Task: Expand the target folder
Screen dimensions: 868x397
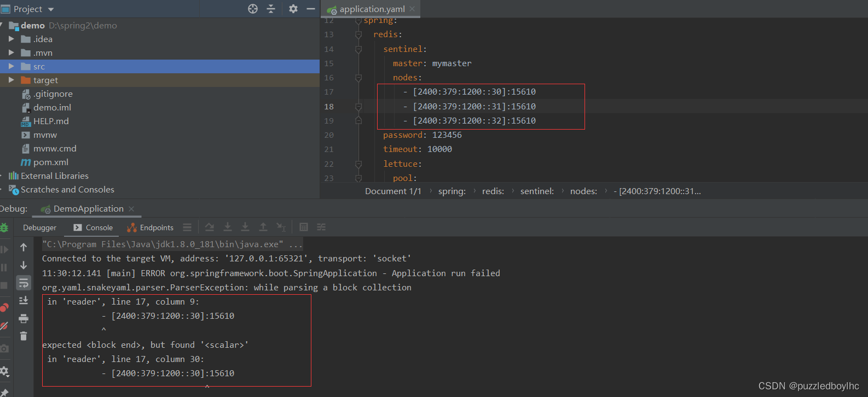Action: pyautogui.click(x=11, y=80)
